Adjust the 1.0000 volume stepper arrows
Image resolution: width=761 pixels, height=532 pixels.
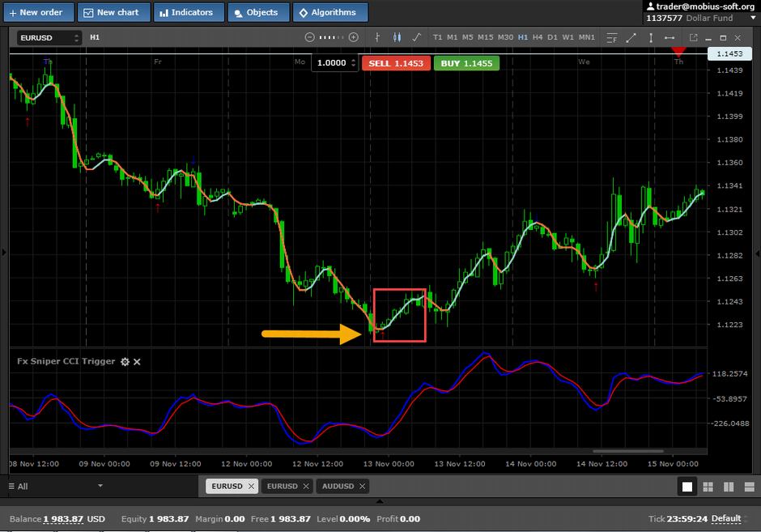pos(353,63)
